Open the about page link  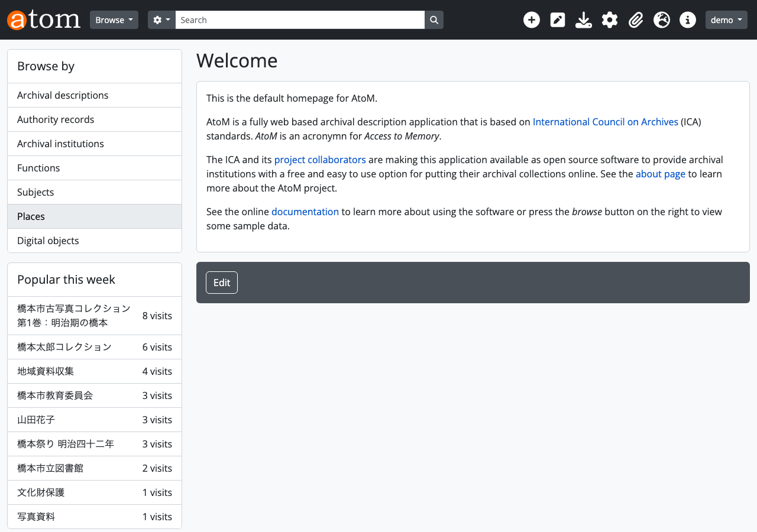pos(661,174)
